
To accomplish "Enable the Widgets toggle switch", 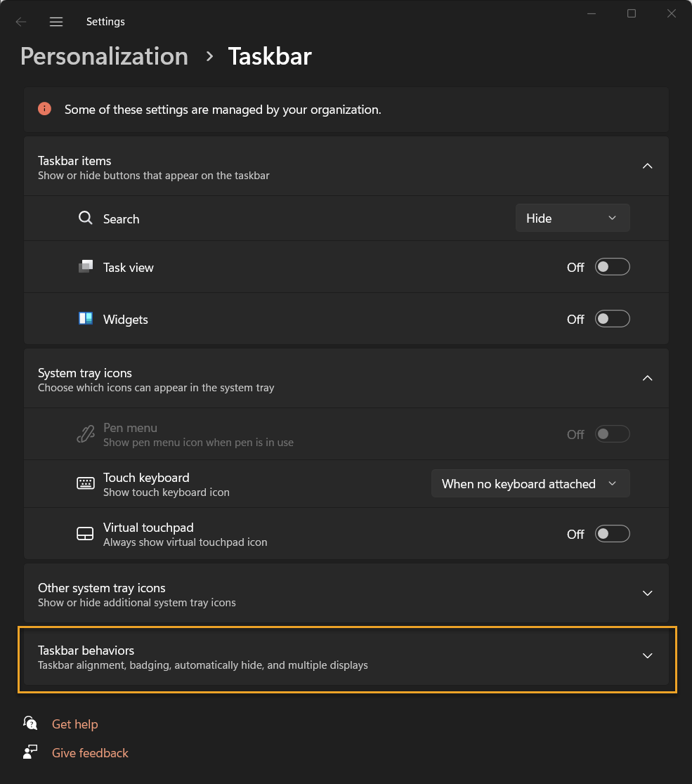I will [x=612, y=319].
